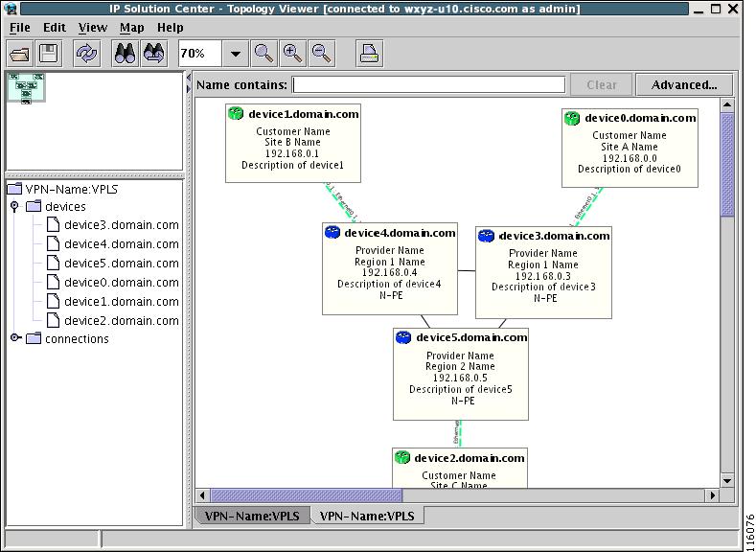Click the plain magnifier zoom icon
Screen dimensions: 756x552
(x=263, y=53)
